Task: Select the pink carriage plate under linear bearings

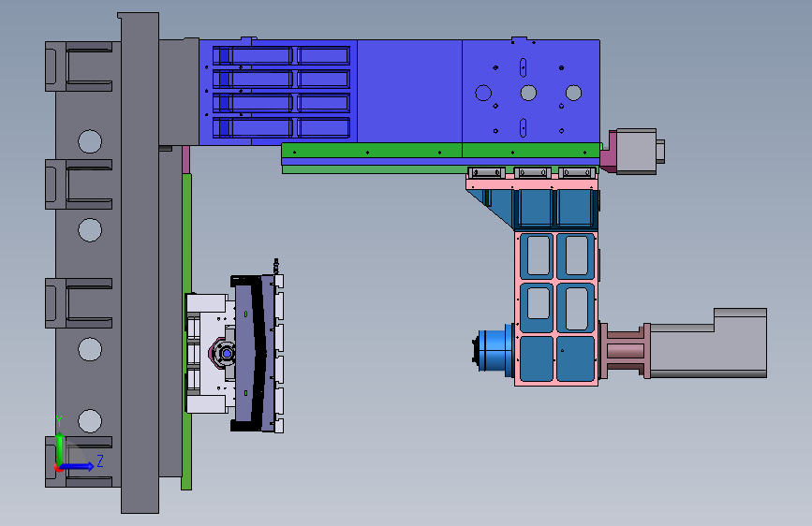Action: coord(532,183)
